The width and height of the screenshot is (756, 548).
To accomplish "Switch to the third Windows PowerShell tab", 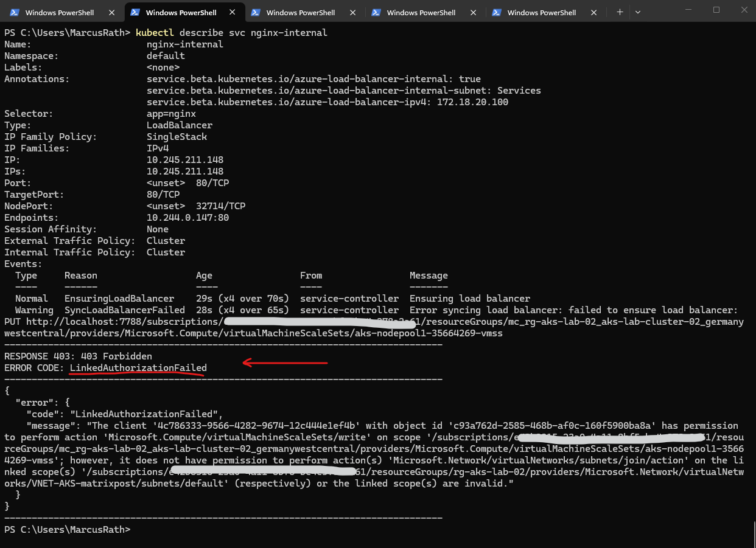I will coord(300,12).
